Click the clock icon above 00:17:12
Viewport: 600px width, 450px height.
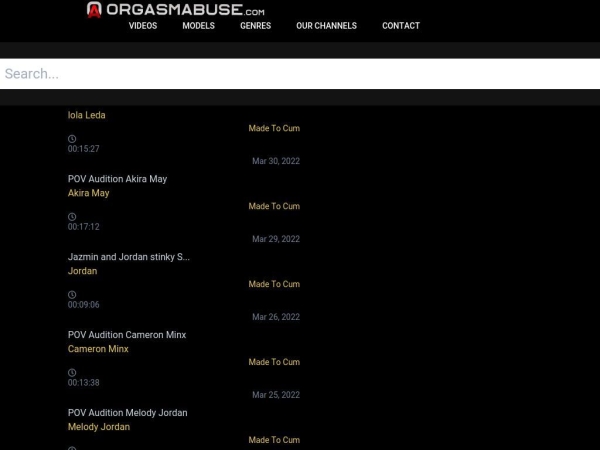point(72,217)
